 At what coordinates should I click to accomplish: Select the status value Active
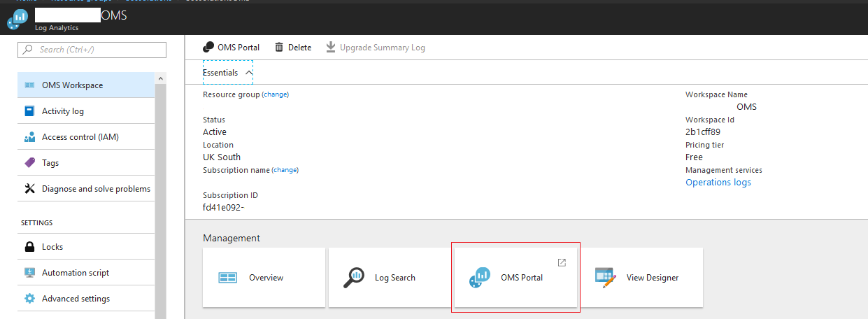(x=215, y=132)
